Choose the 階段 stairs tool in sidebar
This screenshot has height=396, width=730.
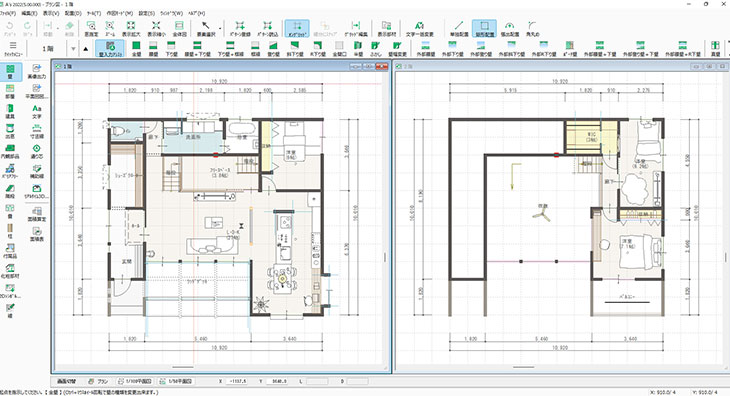click(x=10, y=191)
